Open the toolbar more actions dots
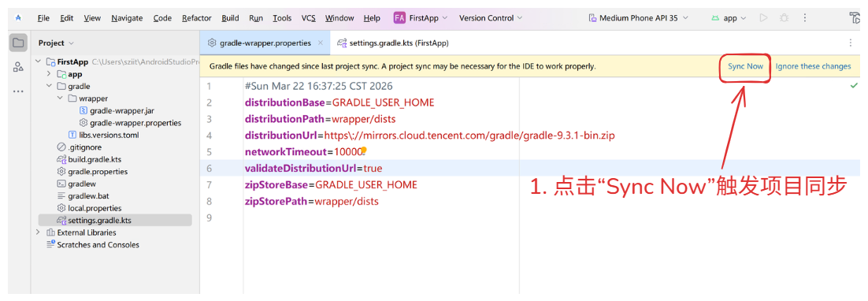 [x=806, y=17]
